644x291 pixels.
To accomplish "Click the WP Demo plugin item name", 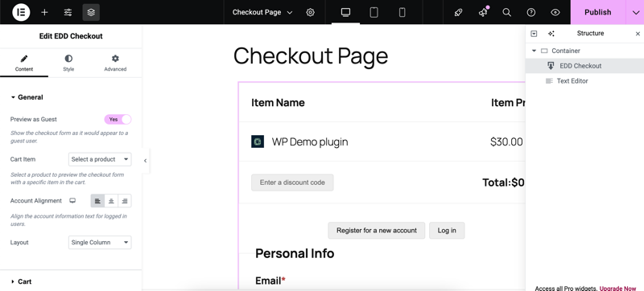I will pos(310,141).
